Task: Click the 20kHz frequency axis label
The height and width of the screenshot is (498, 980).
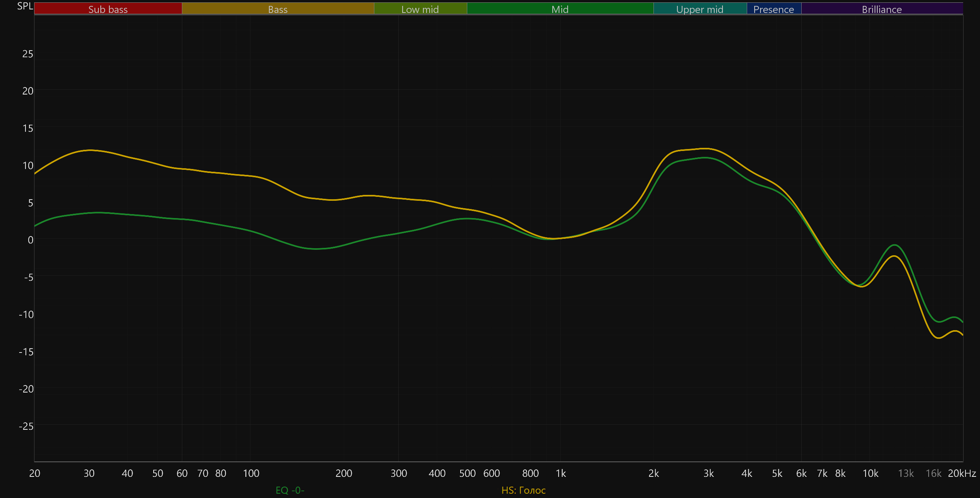Action: pyautogui.click(x=962, y=473)
